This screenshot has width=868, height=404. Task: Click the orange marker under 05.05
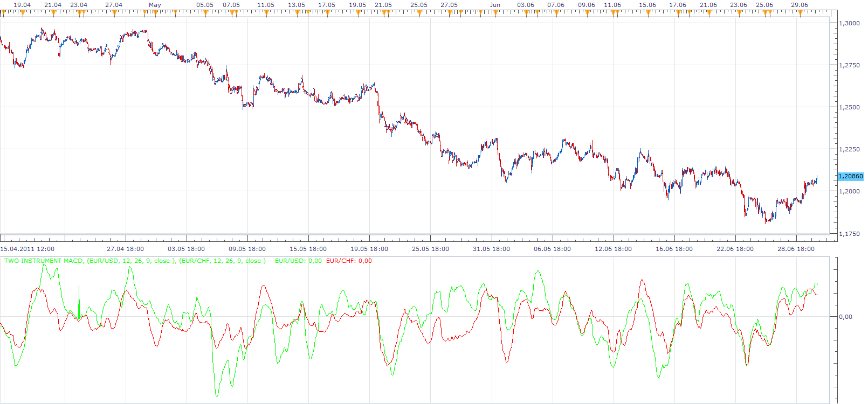205,13
